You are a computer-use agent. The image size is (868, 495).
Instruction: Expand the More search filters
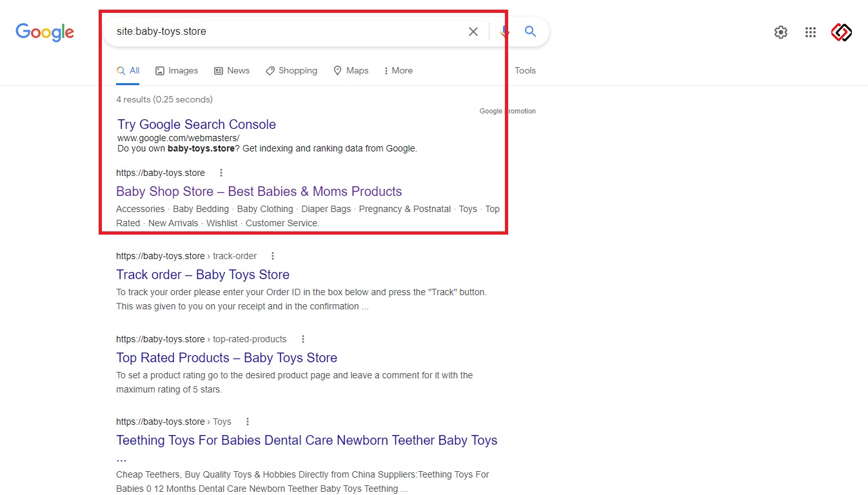pos(398,71)
